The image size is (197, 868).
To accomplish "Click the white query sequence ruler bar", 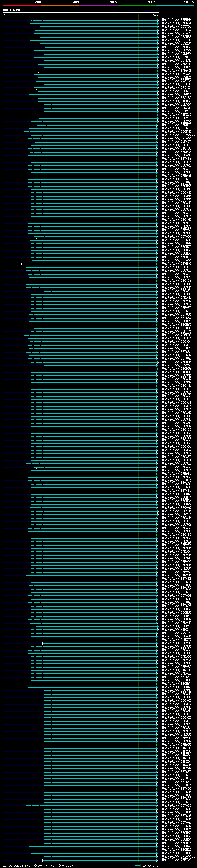I will [x=81, y=12].
